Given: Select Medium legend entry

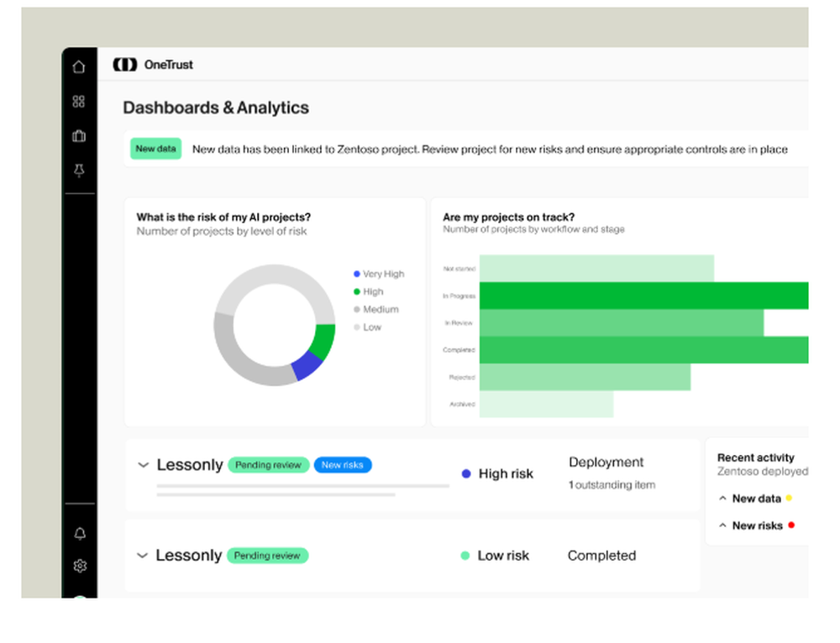Looking at the screenshot, I should pyautogui.click(x=376, y=310).
